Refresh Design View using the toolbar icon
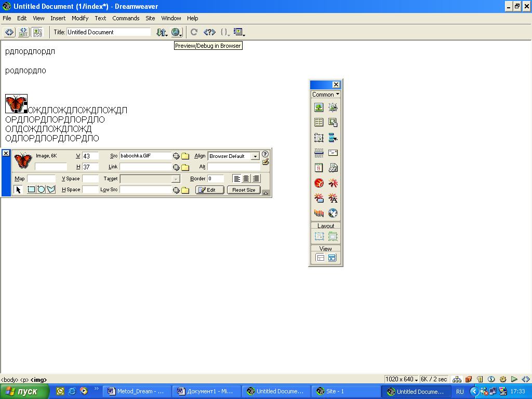532x399 pixels. point(194,32)
